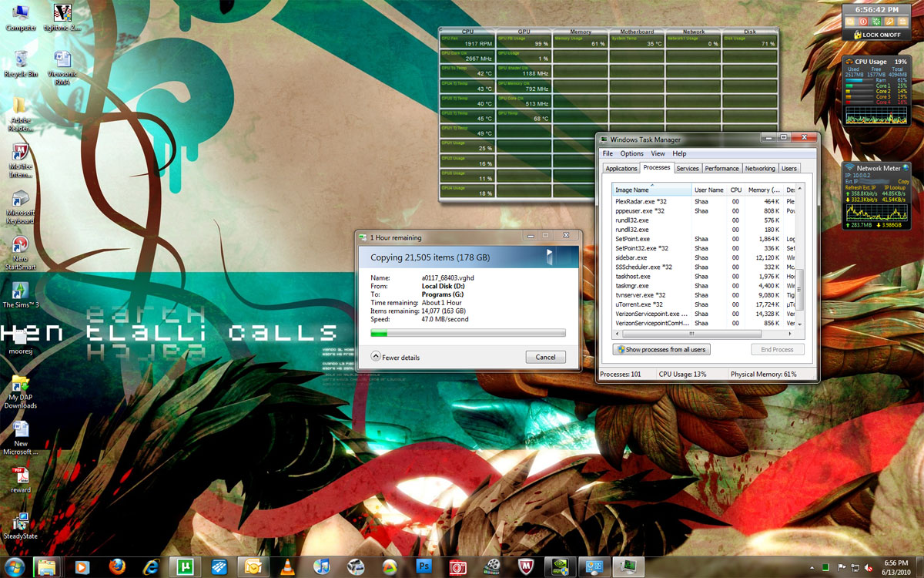Click Show processes from all users

point(661,349)
